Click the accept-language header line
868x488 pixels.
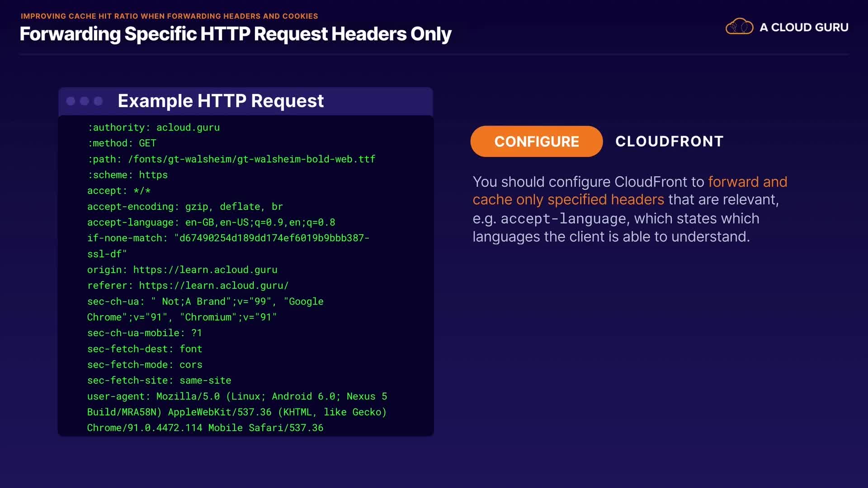coord(211,222)
